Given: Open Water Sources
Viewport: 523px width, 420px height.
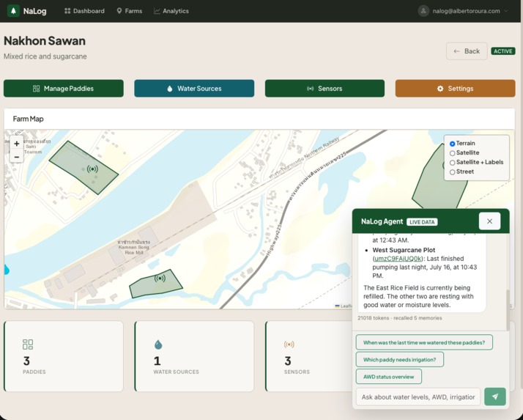Looking at the screenshot, I should [x=194, y=89].
